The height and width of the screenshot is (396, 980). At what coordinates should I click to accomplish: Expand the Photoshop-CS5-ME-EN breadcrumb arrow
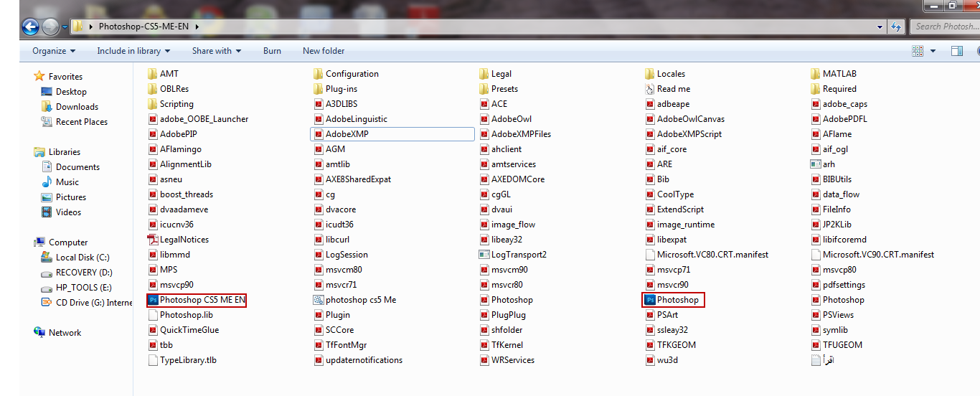[197, 27]
